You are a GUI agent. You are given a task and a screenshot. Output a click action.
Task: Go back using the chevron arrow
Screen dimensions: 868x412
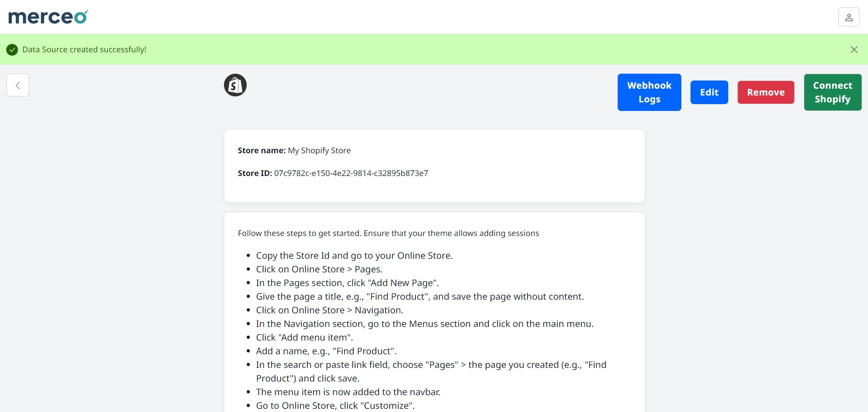coord(18,85)
